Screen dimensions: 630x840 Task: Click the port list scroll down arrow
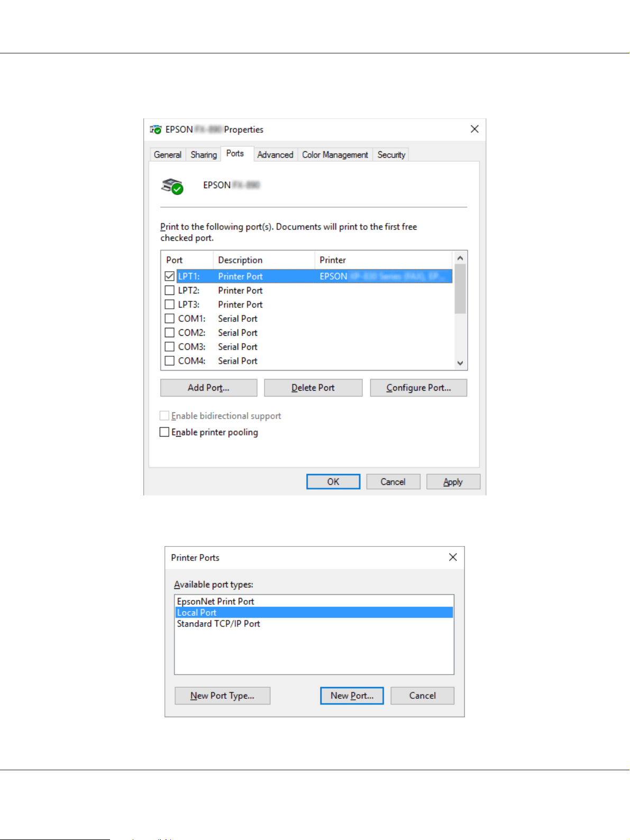460,363
